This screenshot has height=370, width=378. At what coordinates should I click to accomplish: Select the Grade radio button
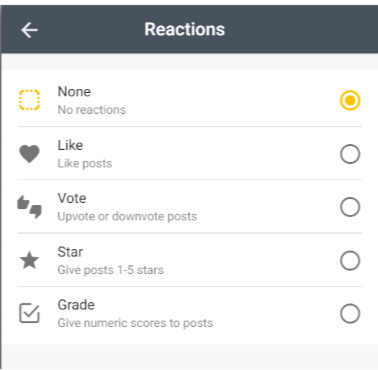(350, 314)
